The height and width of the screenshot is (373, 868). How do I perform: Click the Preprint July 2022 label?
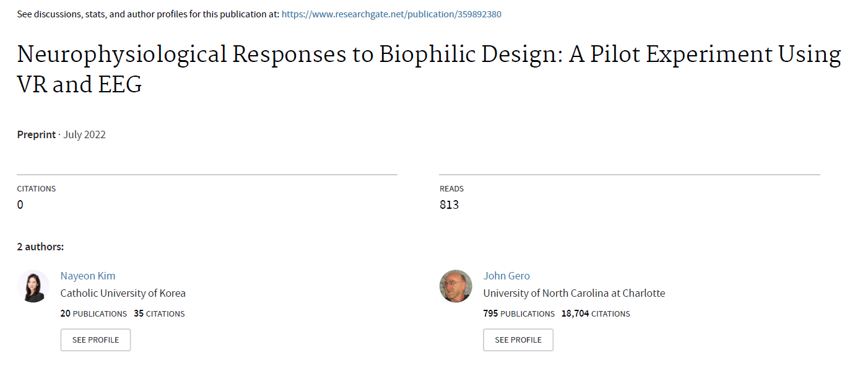[61, 134]
